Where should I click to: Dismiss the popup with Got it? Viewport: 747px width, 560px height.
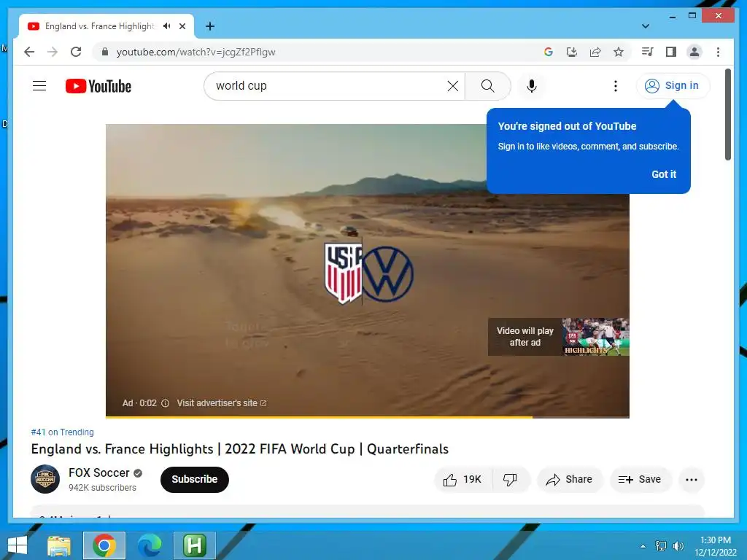[664, 174]
